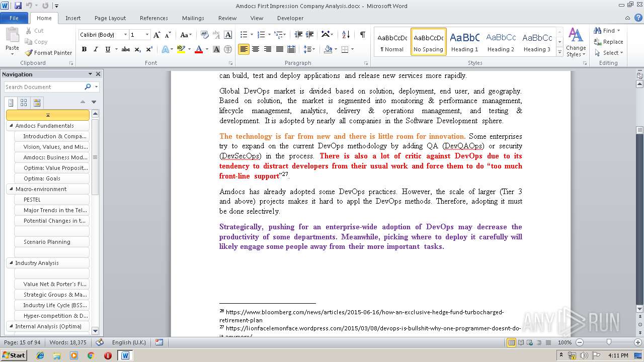
Task: Decrease the paragraph indent
Action: point(298,35)
